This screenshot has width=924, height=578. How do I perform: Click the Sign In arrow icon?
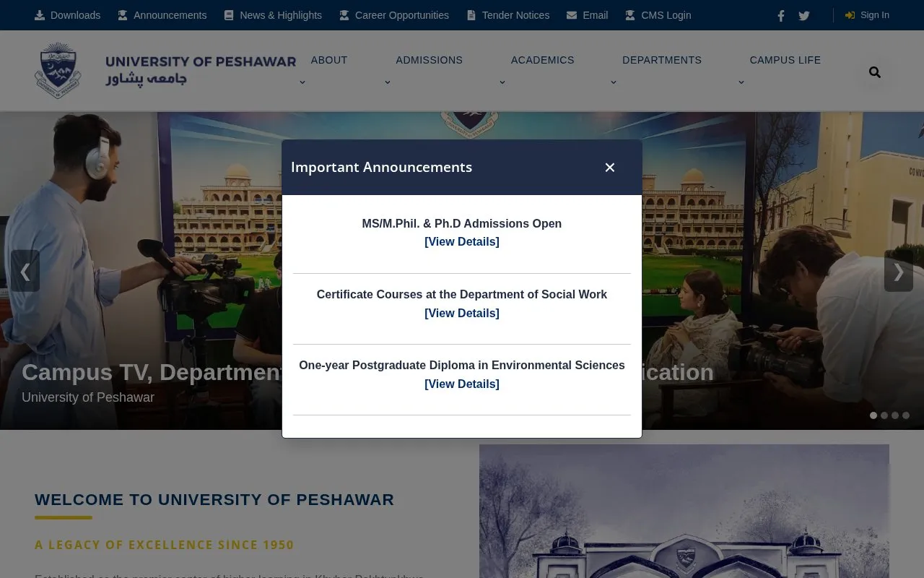[x=850, y=15]
